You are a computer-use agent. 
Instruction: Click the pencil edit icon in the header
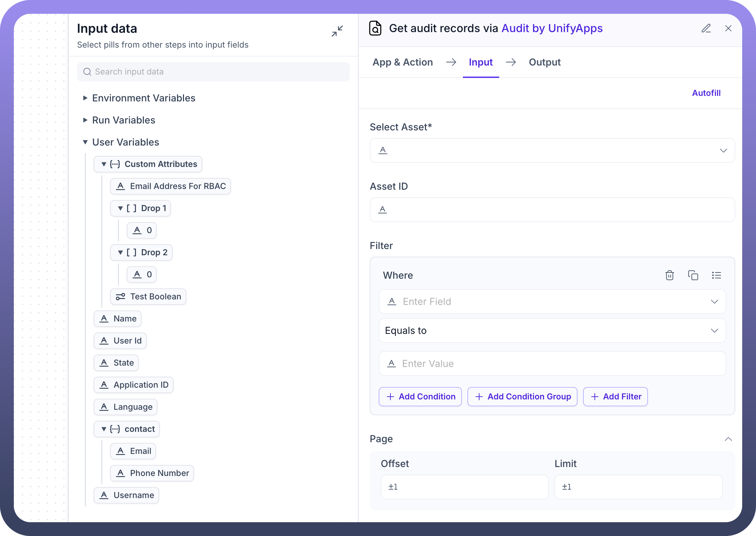pos(706,28)
